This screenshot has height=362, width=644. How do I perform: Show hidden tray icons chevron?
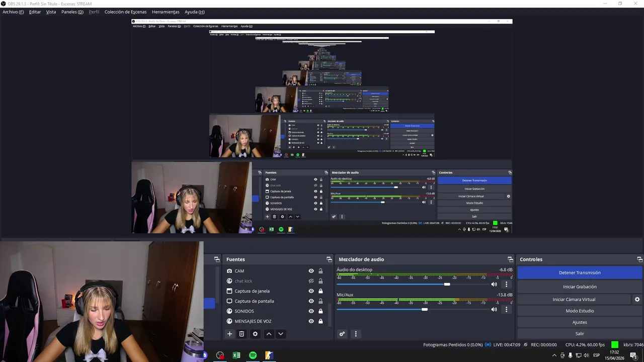(554, 355)
